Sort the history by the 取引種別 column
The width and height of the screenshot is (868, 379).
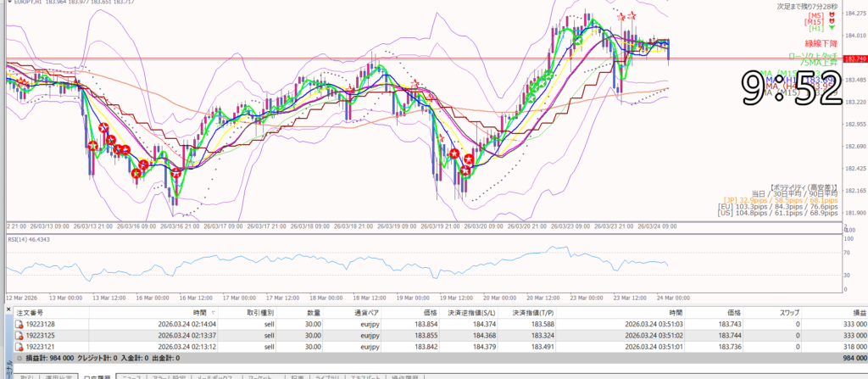[259, 312]
